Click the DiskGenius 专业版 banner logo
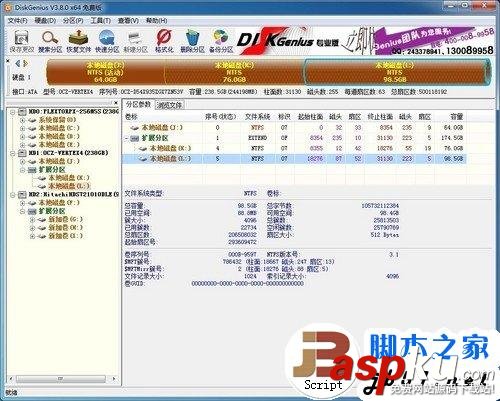The width and height of the screenshot is (500, 401). tap(287, 41)
